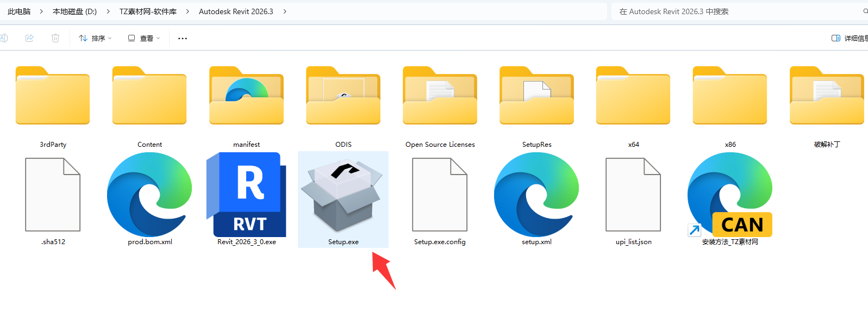Open the manifest folder
Viewport: 868px width, 317px height.
click(246, 96)
